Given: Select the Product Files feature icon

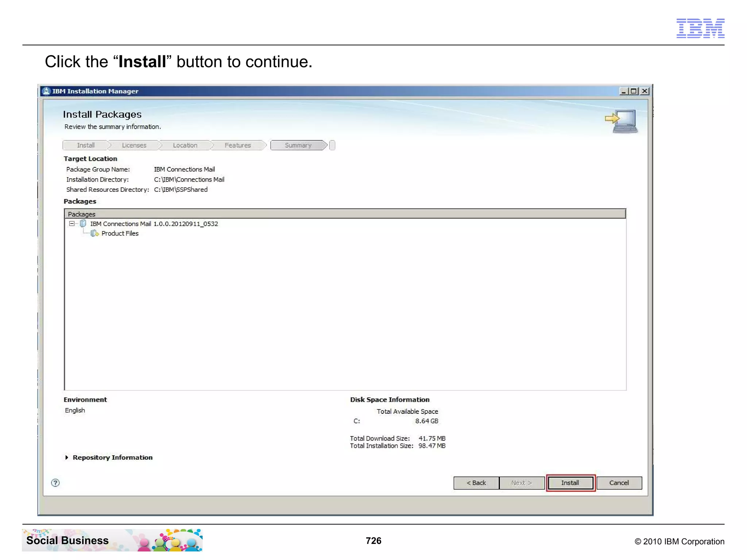Looking at the screenshot, I should 95,233.
